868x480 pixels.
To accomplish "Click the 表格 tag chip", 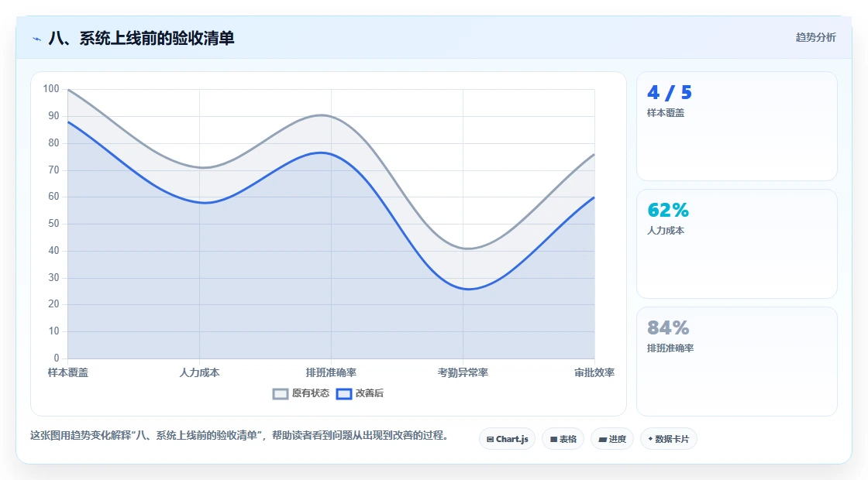I will pyautogui.click(x=563, y=439).
